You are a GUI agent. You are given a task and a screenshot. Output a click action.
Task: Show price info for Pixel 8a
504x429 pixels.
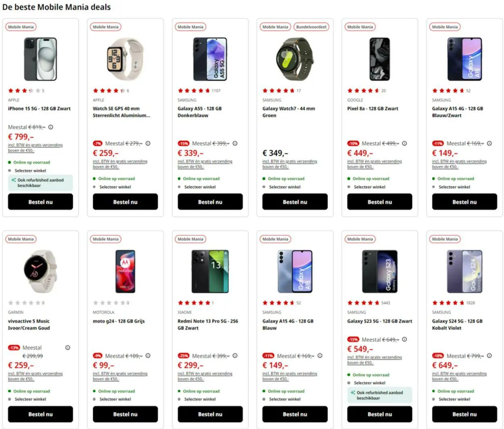[404, 144]
